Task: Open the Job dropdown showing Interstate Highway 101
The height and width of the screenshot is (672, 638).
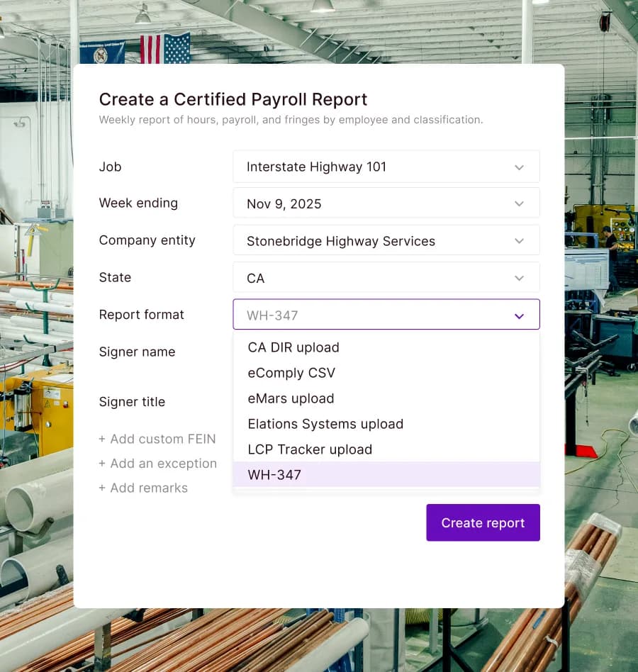Action: coord(386,167)
